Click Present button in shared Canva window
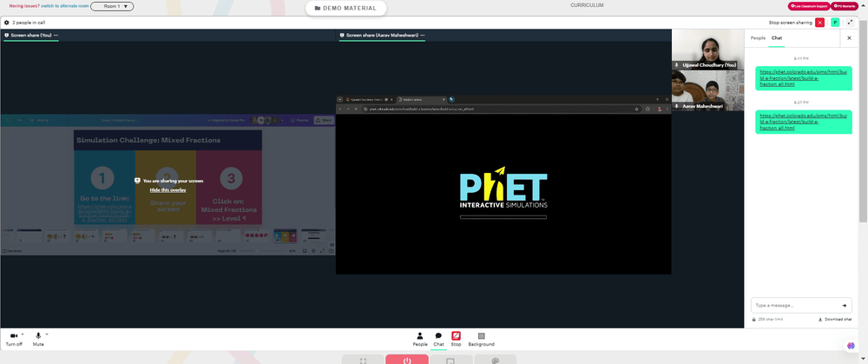 [x=300, y=120]
